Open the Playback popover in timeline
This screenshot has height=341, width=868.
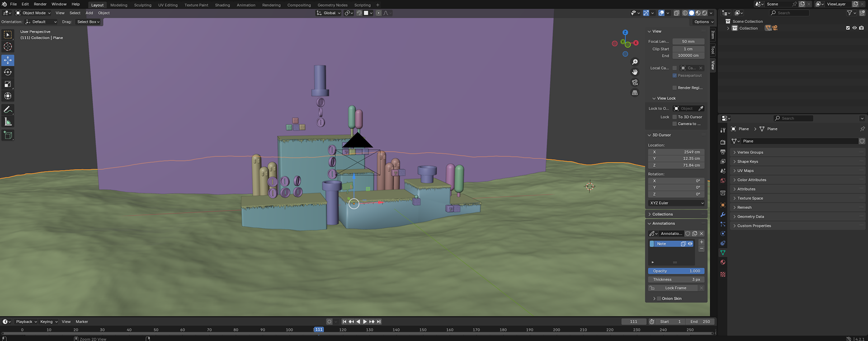[x=26, y=322]
